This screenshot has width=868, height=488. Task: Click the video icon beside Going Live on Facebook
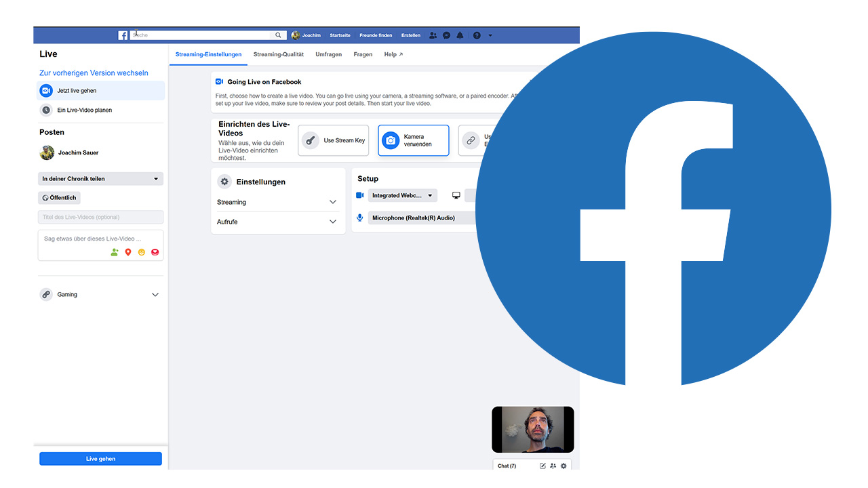(220, 81)
